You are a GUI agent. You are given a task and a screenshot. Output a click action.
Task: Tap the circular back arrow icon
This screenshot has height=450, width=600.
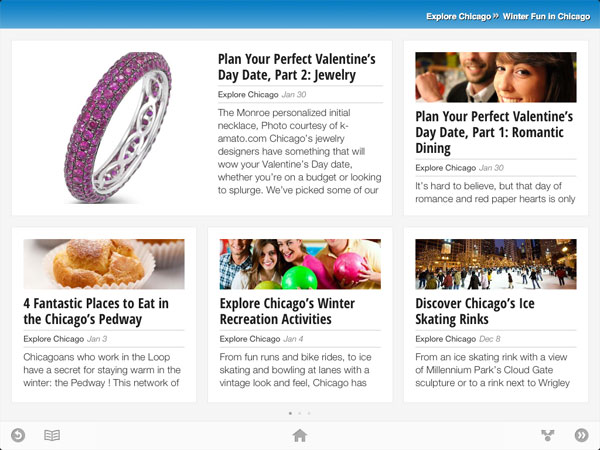coord(18,435)
